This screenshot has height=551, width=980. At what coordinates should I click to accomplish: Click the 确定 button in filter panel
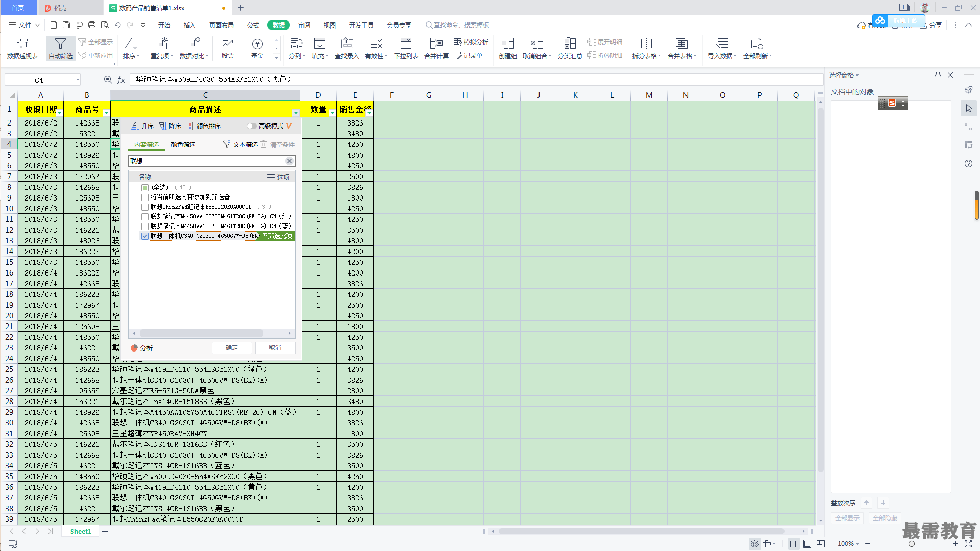[232, 348]
